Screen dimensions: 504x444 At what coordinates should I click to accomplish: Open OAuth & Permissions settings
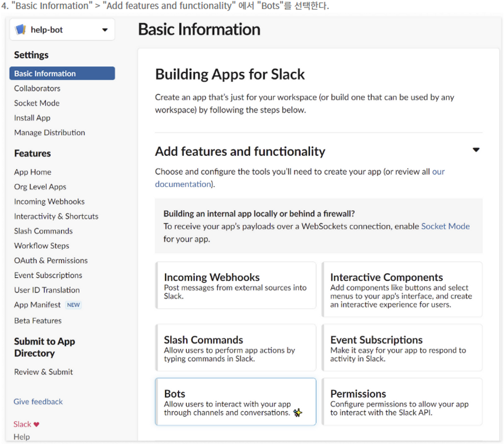click(51, 260)
